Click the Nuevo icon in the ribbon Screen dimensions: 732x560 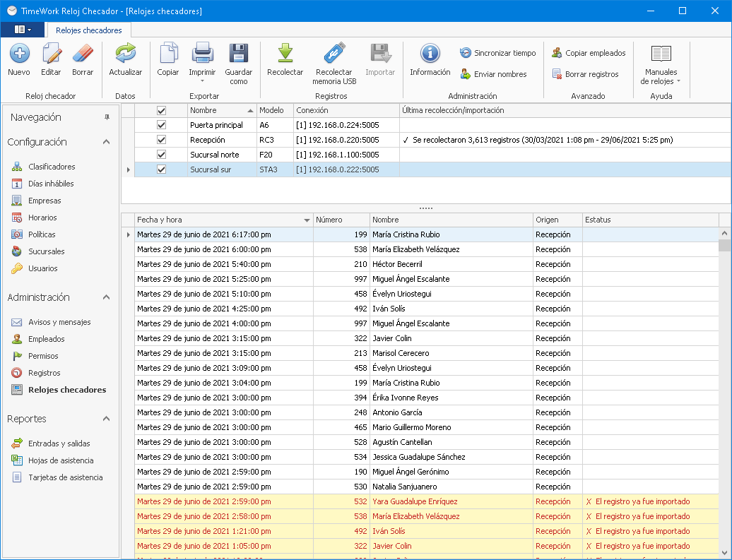click(x=19, y=54)
